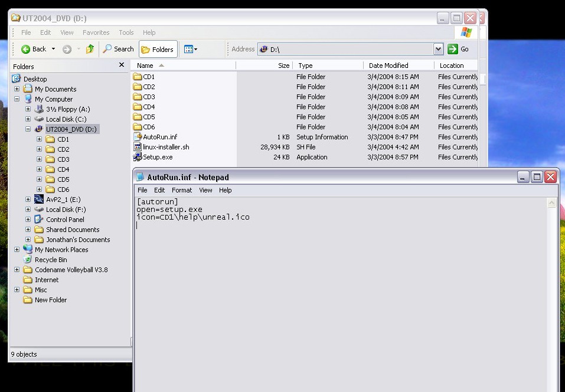Screen dimensions: 565x392
Task: Sort files by the Size column header
Action: point(264,66)
